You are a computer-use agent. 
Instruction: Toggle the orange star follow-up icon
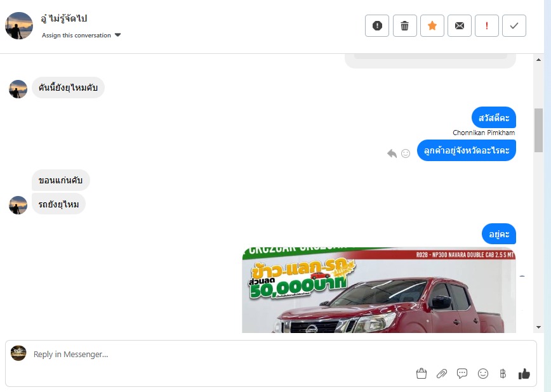click(432, 25)
